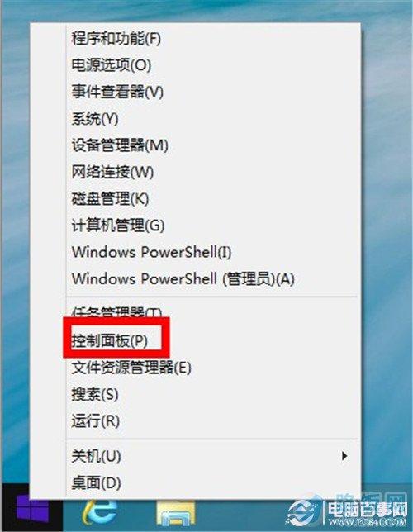
Task: Launch Windows PowerShell (管理员)(A)
Action: 183,279
